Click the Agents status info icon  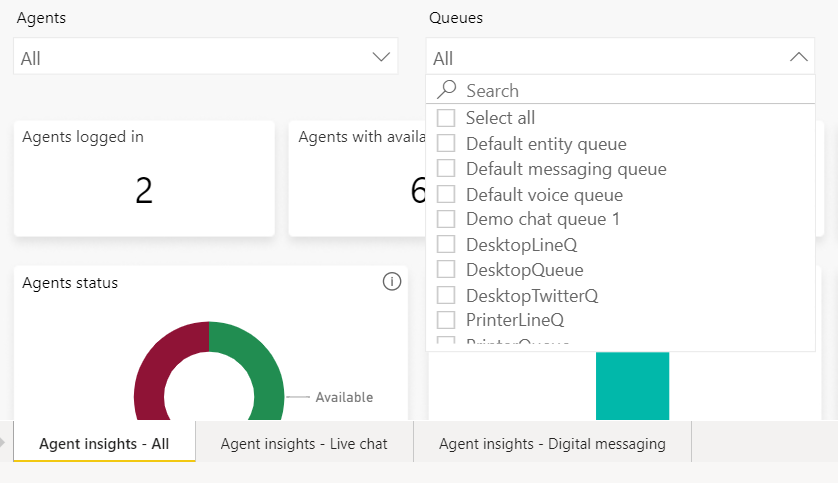[x=392, y=282]
